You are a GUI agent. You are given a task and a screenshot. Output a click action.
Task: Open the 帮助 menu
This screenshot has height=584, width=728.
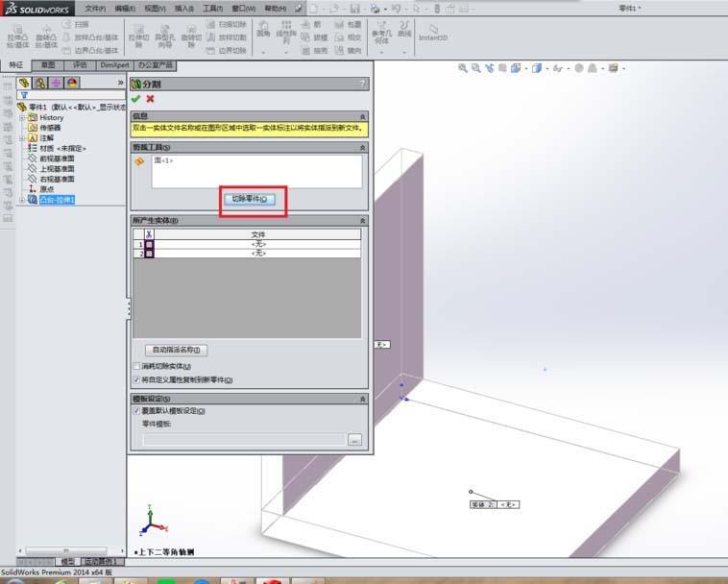tap(276, 9)
